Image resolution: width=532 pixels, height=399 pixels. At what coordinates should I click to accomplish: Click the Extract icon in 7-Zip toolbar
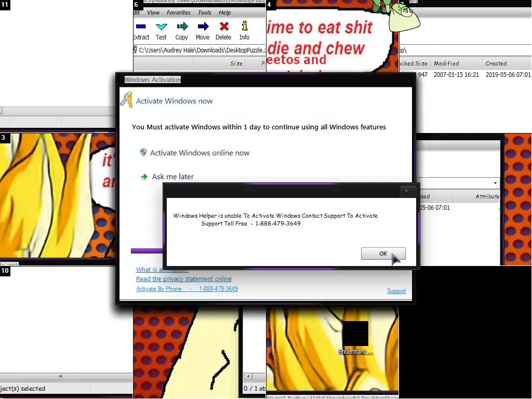click(x=141, y=26)
